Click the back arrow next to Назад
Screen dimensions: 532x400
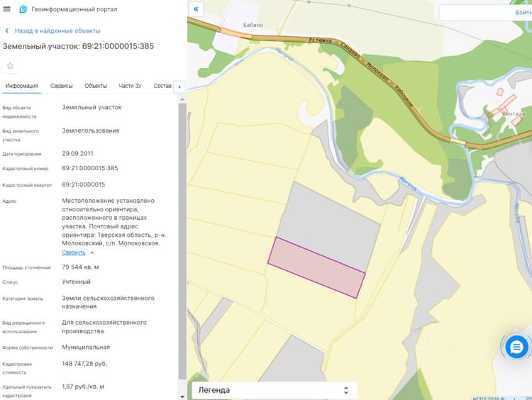(7, 31)
